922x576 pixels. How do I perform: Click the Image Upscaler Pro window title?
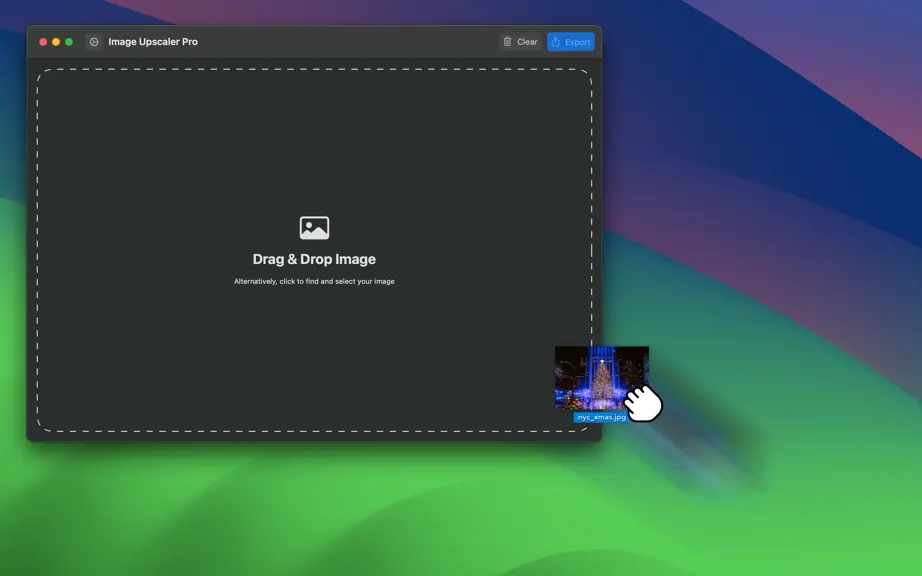[153, 42]
